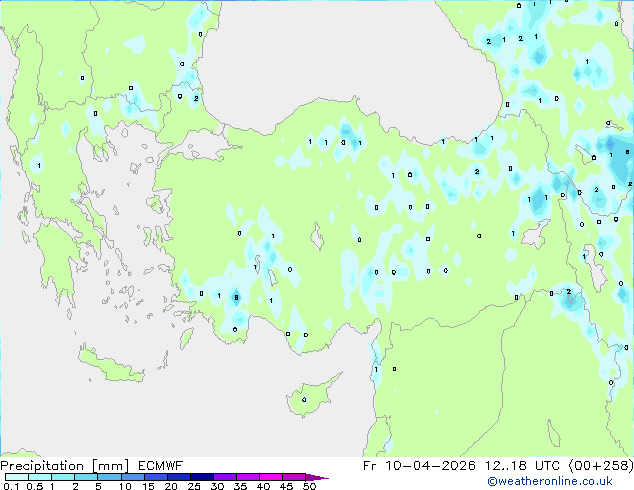Viewport: 634px width, 490px height.
Task: Pick the 1–2 mm legend color box
Action: tap(63, 477)
